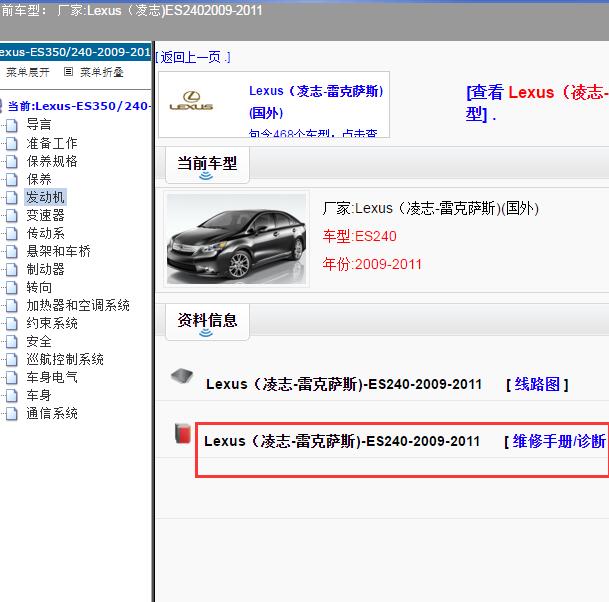
Task: Open the 转向 section
Action: click(x=39, y=287)
